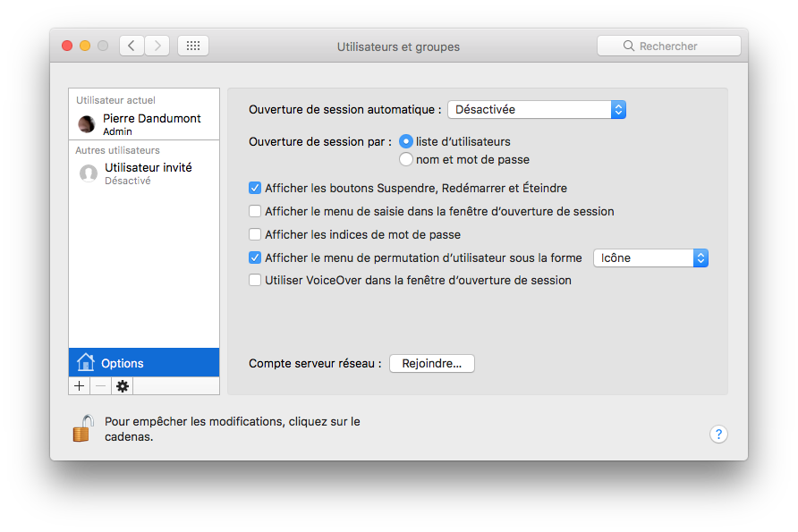This screenshot has height=532, width=798.
Task: Open the gear action menu
Action: click(123, 386)
